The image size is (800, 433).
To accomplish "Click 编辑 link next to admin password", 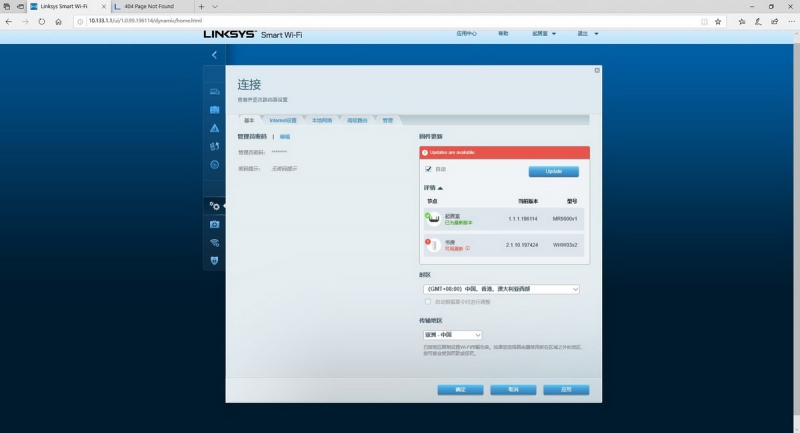I will pyautogui.click(x=285, y=137).
